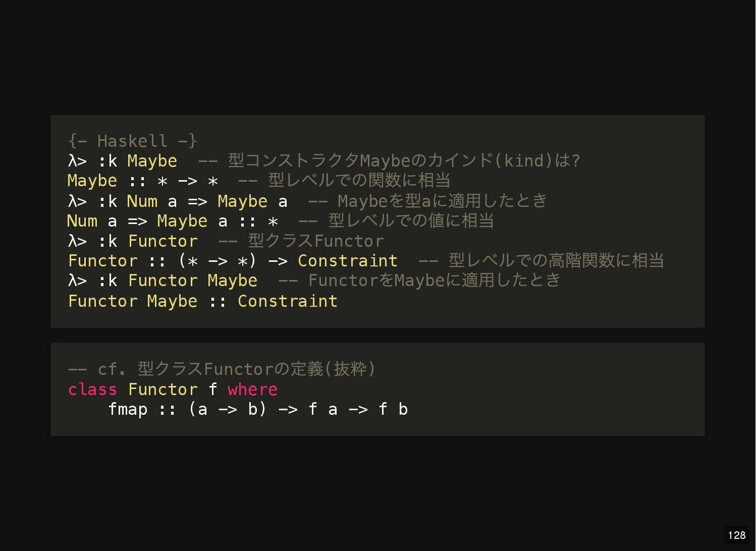Click "Functor" in the ":k Functor" command
Viewport: 756px width, 551px height.
(163, 241)
